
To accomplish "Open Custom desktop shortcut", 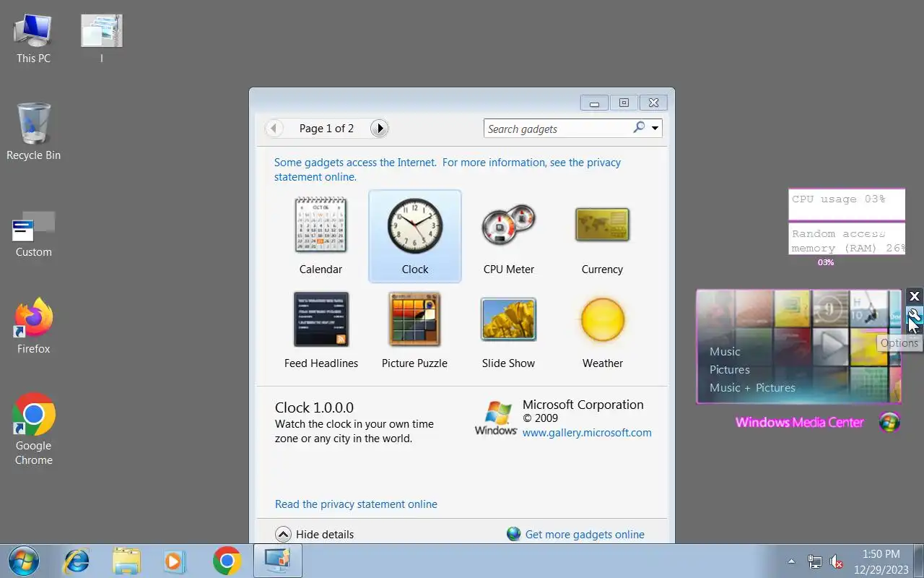I will (34, 233).
